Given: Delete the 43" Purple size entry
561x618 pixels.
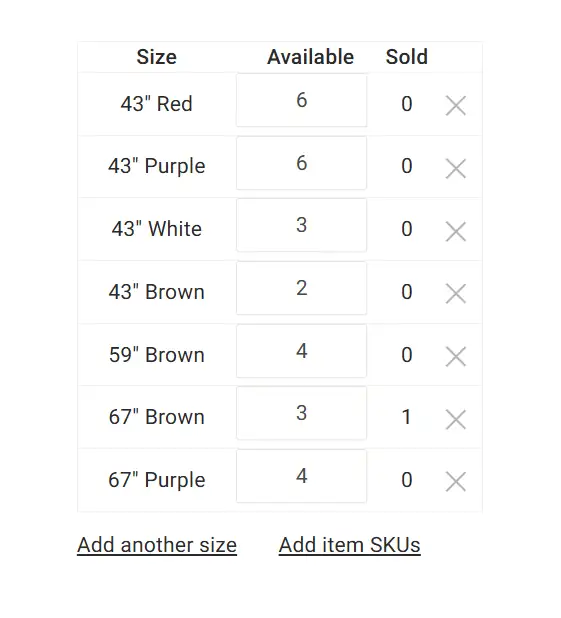Looking at the screenshot, I should [x=455, y=168].
